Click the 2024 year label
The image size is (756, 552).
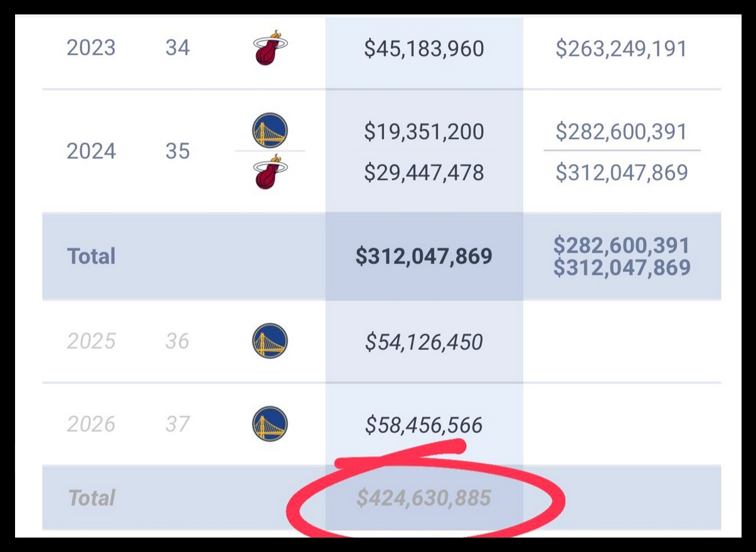point(91,151)
